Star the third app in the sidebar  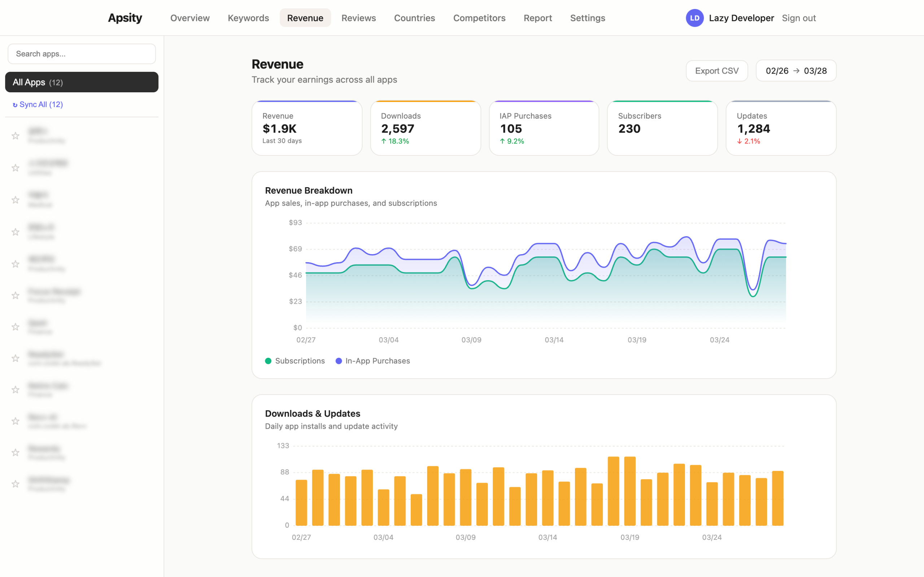coord(15,200)
